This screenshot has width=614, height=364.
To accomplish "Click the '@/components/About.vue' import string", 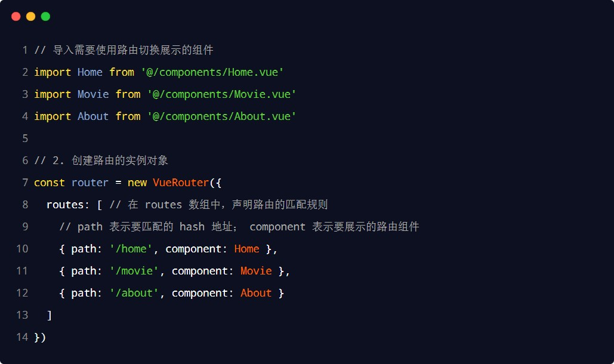I will pos(221,116).
